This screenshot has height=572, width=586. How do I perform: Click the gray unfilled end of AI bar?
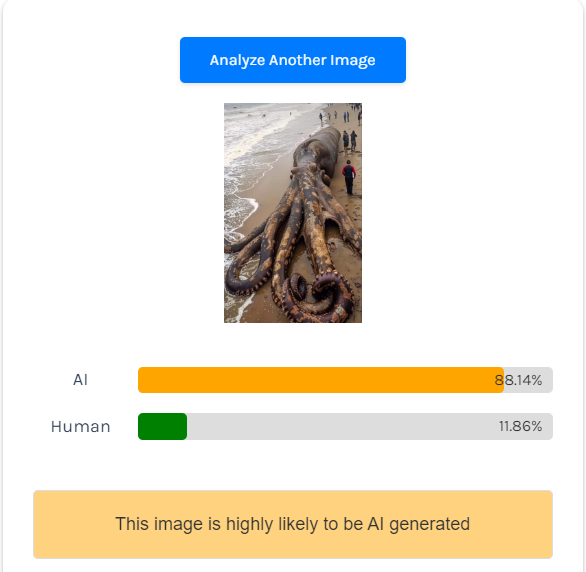coord(528,380)
